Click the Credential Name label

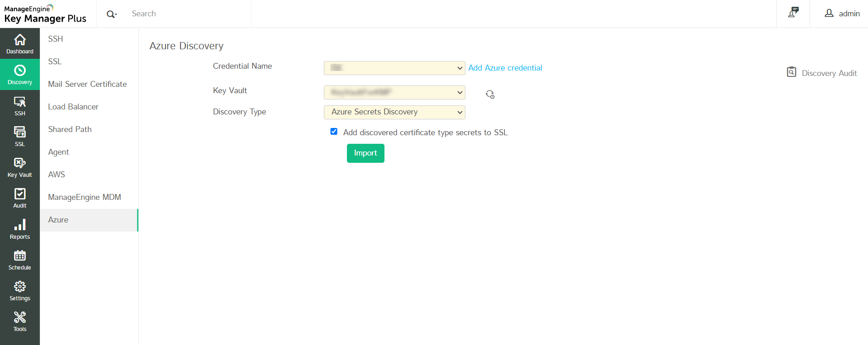pos(242,66)
